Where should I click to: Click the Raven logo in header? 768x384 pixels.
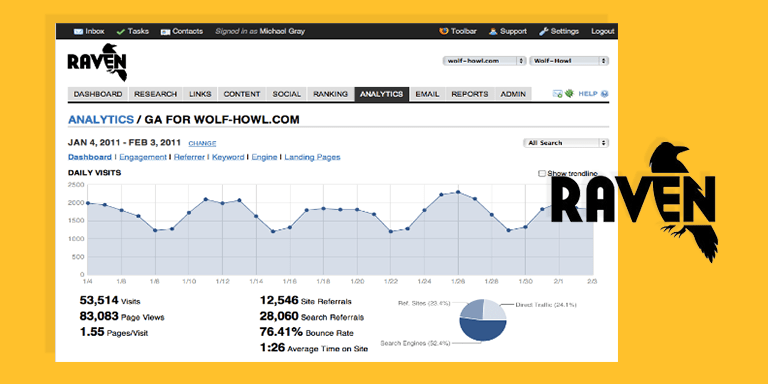point(97,62)
